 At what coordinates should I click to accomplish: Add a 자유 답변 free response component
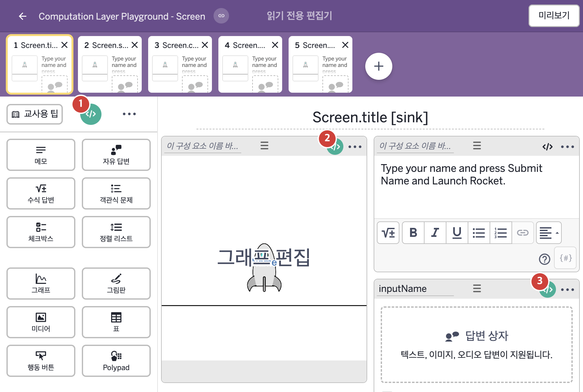pyautogui.click(x=116, y=155)
